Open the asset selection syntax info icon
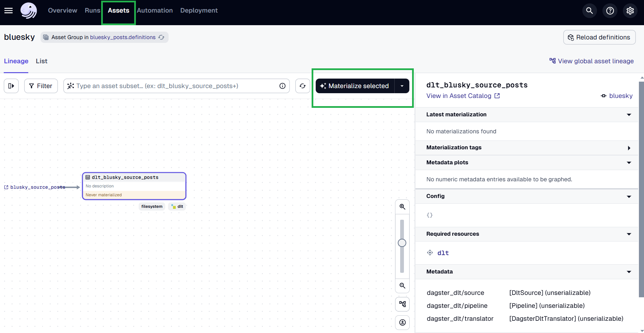 click(x=282, y=86)
